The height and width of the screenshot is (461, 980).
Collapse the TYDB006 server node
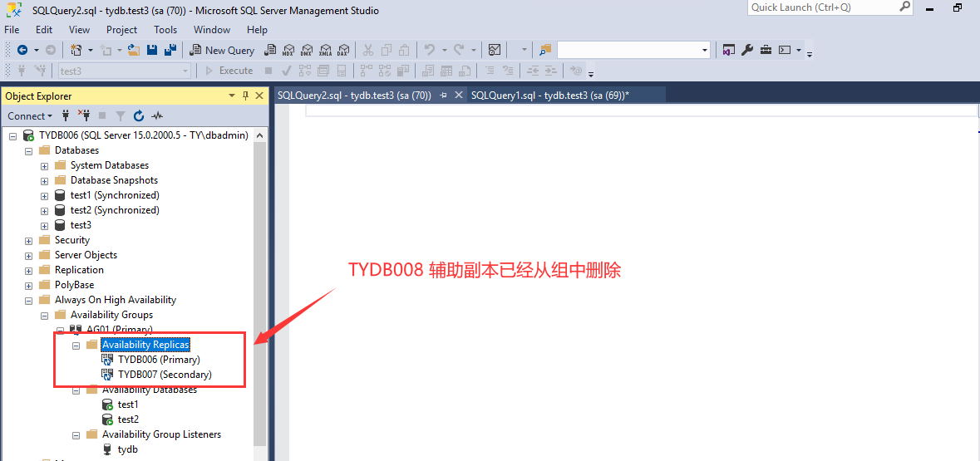point(12,135)
